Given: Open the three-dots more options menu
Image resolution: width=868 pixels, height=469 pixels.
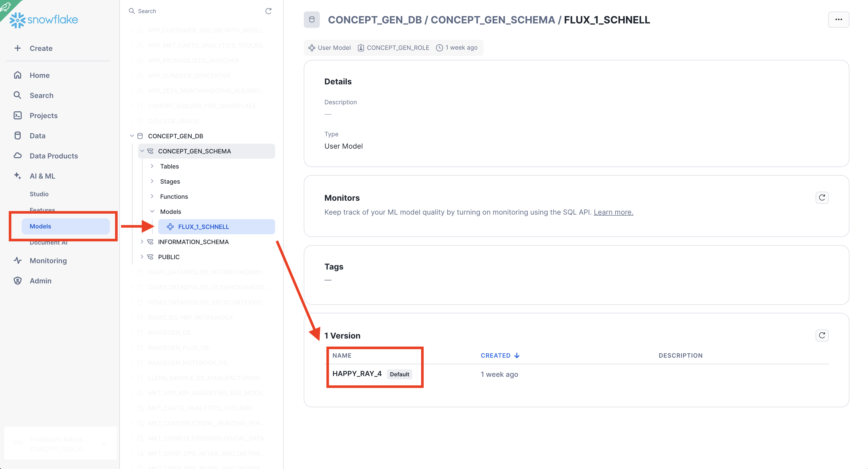Looking at the screenshot, I should (838, 20).
